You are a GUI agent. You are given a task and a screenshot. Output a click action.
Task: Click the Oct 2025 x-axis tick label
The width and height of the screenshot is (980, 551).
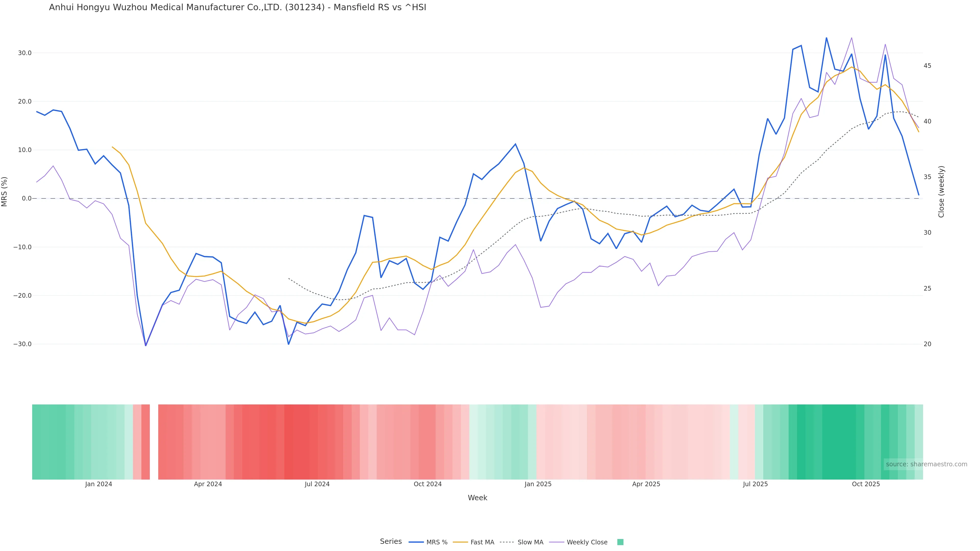tap(865, 484)
